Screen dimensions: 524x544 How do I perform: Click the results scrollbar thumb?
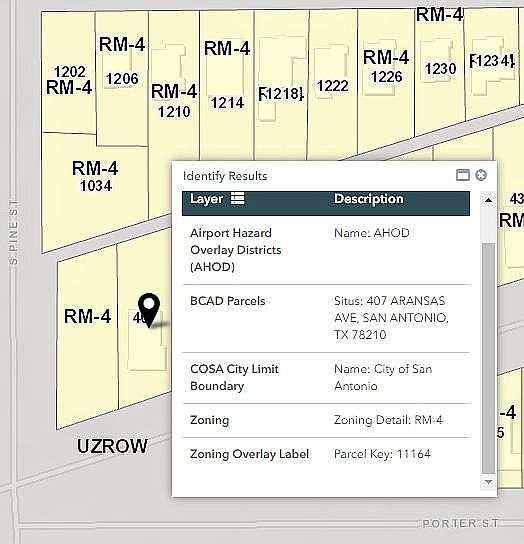click(x=488, y=358)
